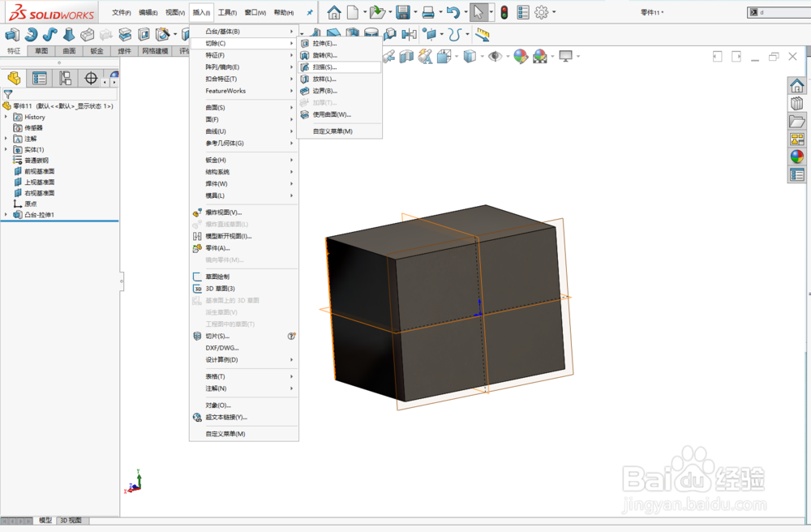This screenshot has width=811, height=532.
Task: Click the Revolved Boss/Base icon
Action: 31,35
